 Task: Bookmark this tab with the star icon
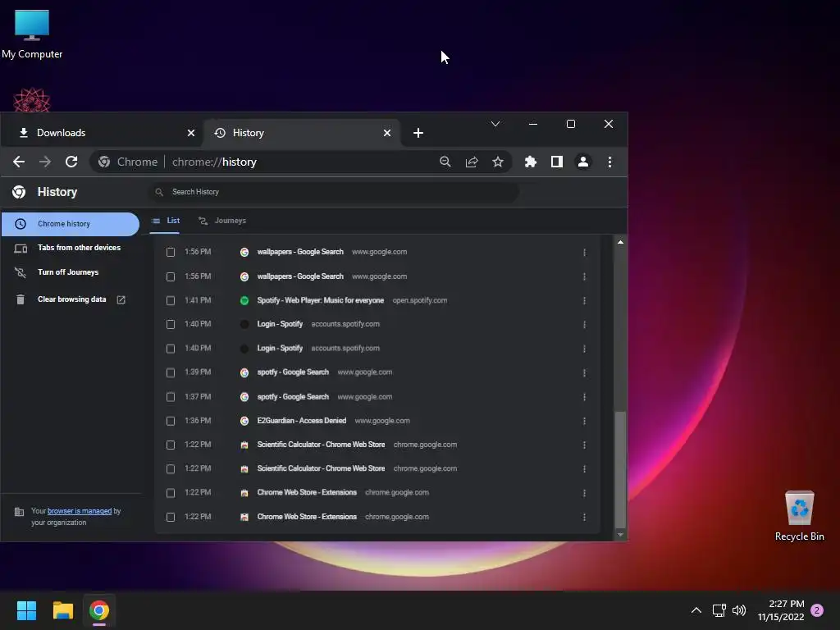click(x=498, y=162)
